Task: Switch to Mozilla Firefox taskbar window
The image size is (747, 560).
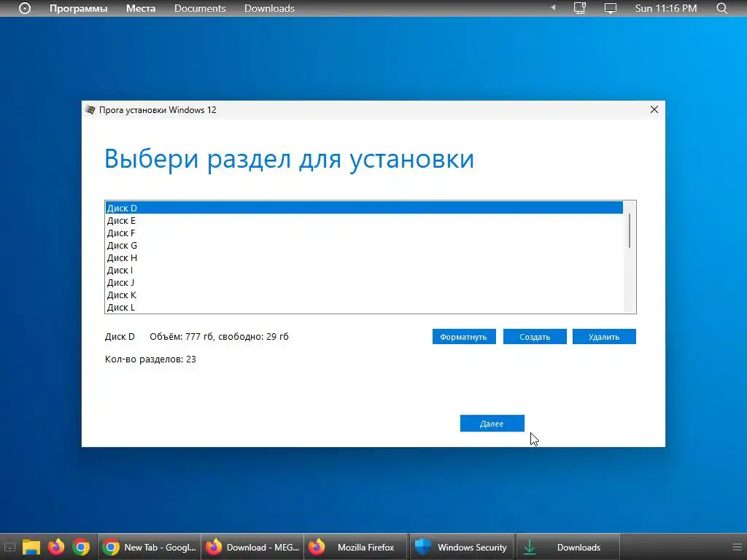Action: coord(356,547)
